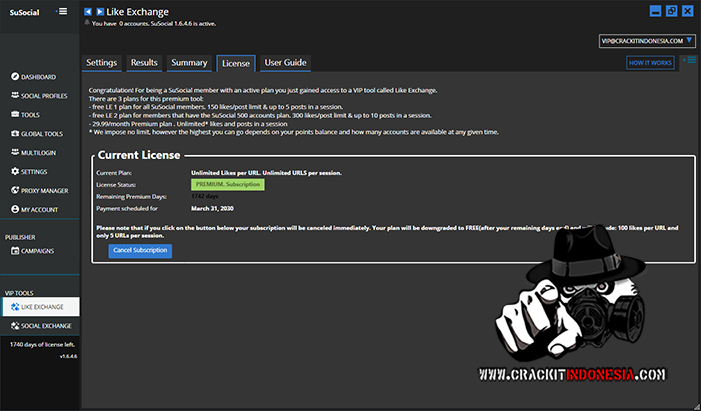
Task: Expand the VIP account email dropdown
Action: (x=689, y=41)
